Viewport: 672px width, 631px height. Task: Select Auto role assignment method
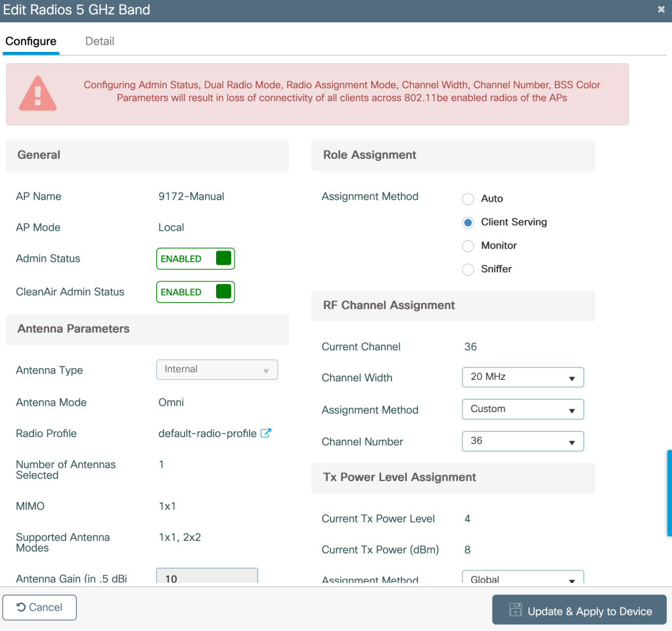click(x=468, y=199)
